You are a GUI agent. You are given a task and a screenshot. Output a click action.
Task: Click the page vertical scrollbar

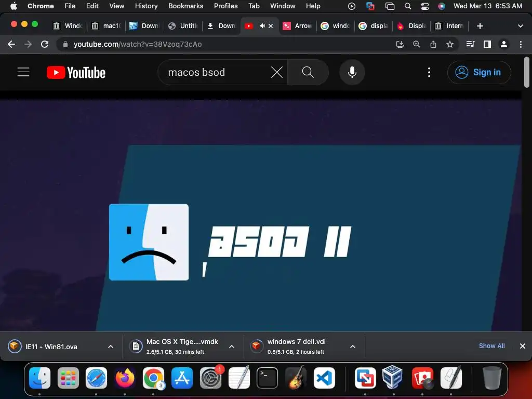pos(527,72)
